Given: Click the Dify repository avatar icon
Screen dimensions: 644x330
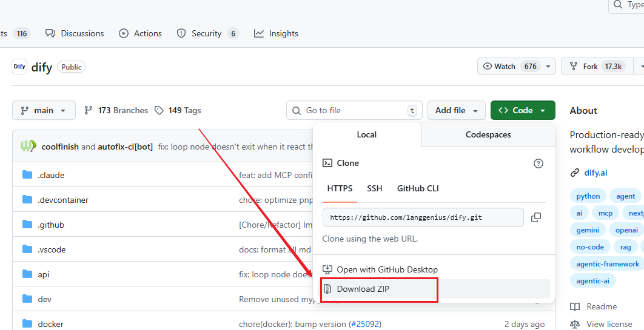Looking at the screenshot, I should click(x=19, y=67).
